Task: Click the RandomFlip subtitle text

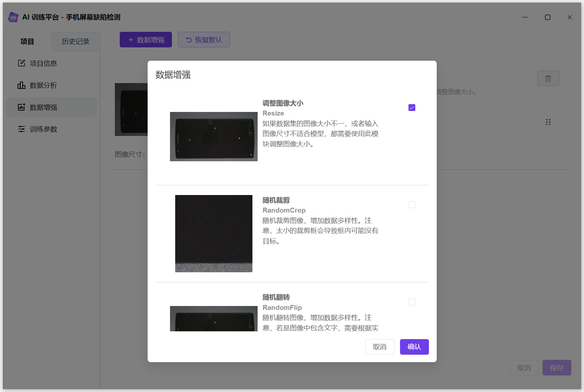Action: [282, 308]
